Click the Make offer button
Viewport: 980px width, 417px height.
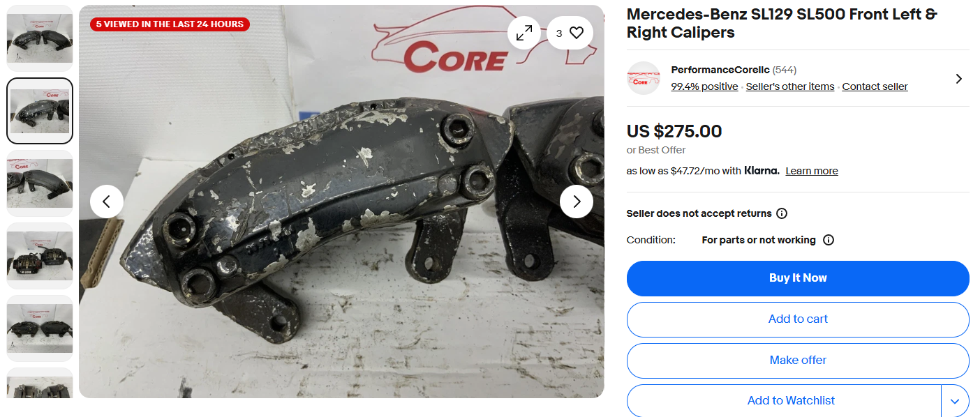pyautogui.click(x=798, y=361)
